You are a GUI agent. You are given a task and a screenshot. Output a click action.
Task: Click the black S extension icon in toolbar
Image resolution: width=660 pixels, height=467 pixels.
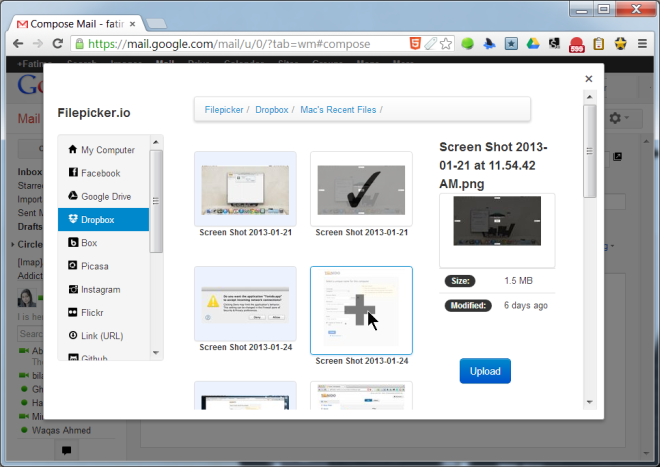[554, 43]
